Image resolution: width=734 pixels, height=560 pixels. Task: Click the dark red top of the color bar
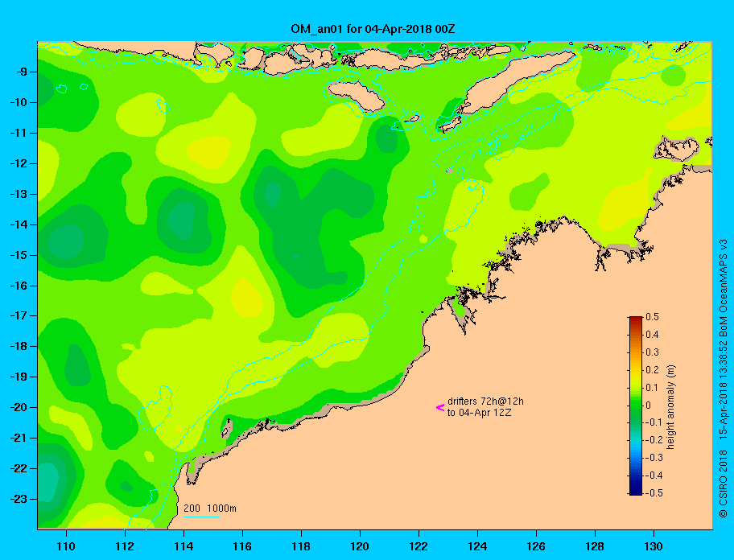(x=636, y=319)
